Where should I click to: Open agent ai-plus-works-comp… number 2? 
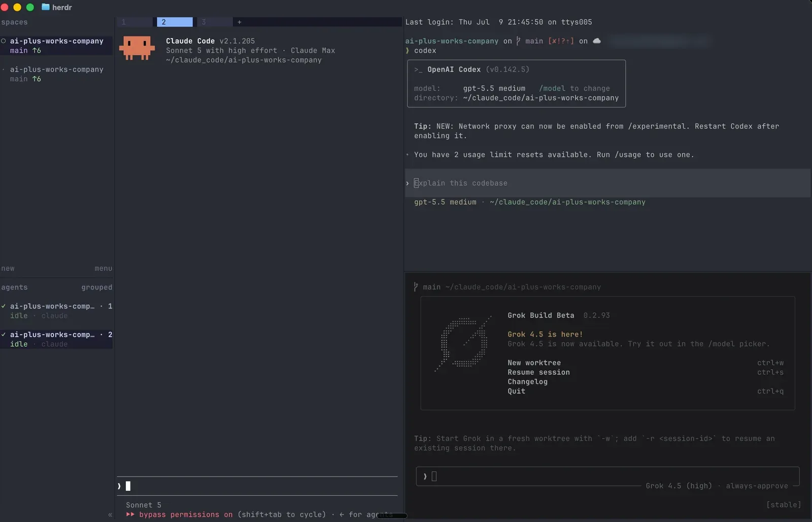tap(56, 339)
